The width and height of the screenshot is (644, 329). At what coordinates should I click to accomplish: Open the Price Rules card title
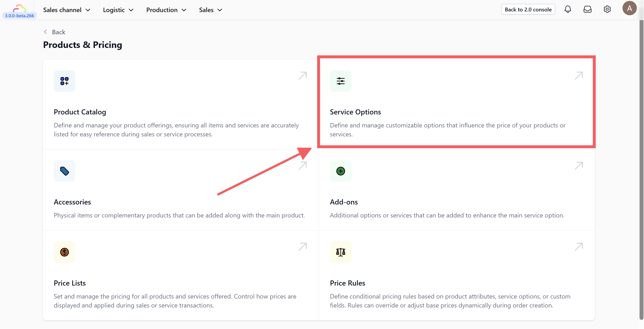coord(347,283)
